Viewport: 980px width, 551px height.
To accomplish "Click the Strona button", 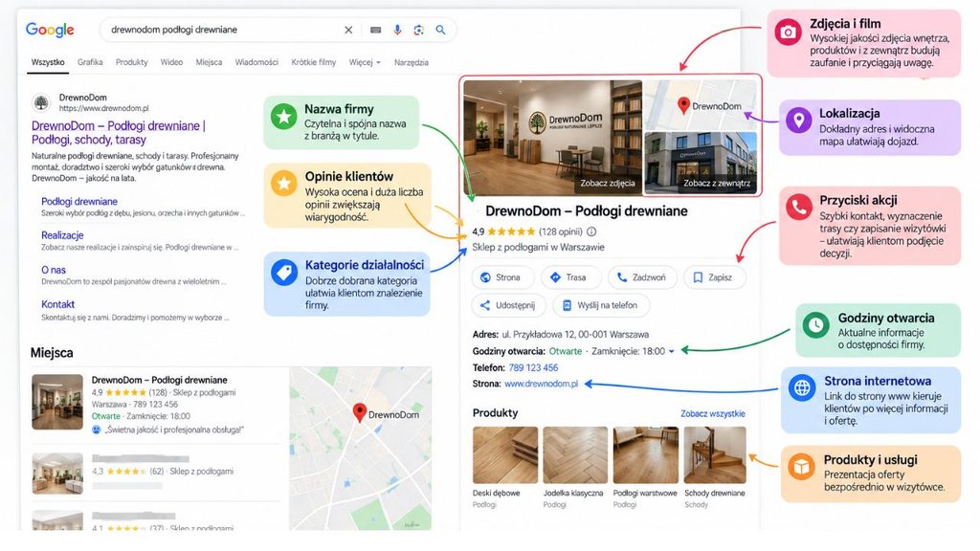I will 503,277.
